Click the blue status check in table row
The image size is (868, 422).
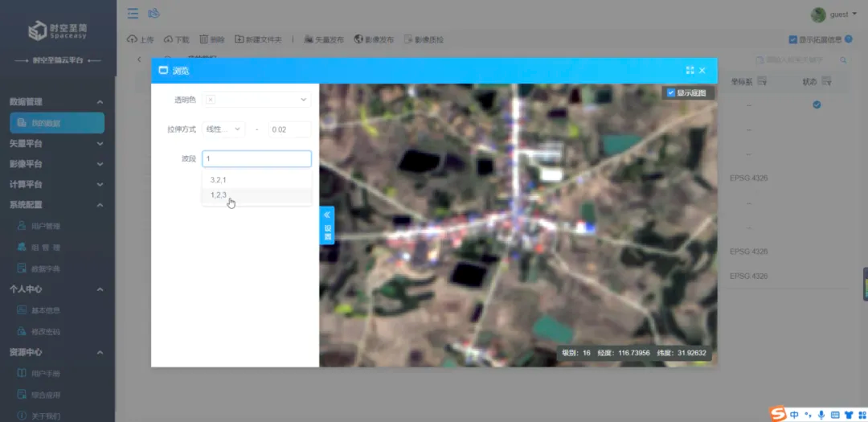(x=817, y=104)
